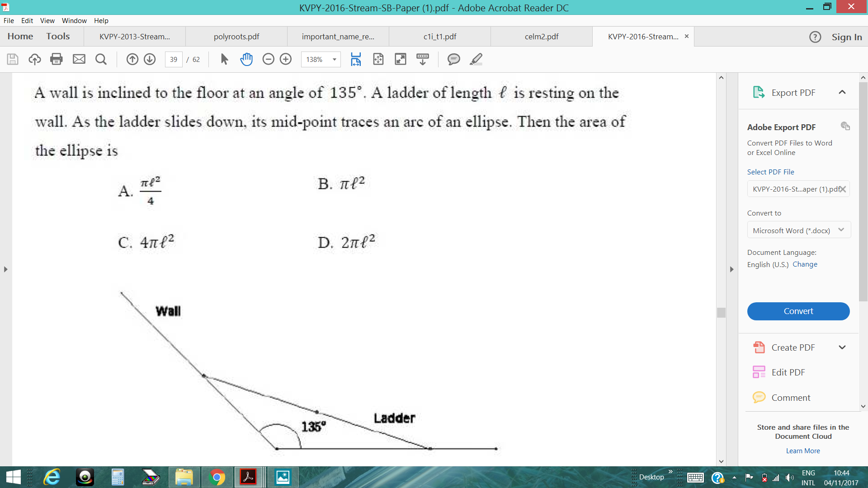Switch to the KVPY-2013-Stream tab
Viewport: 868px width, 488px height.
135,37
